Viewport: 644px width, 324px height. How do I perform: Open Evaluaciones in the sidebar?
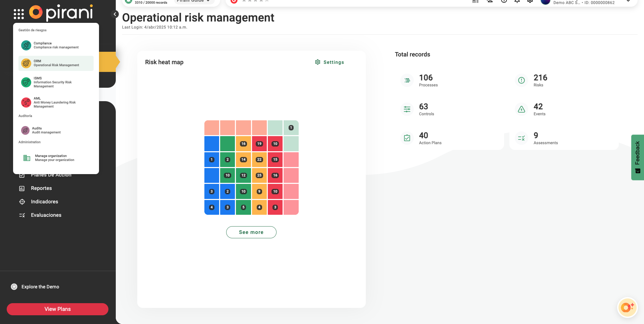tap(46, 215)
